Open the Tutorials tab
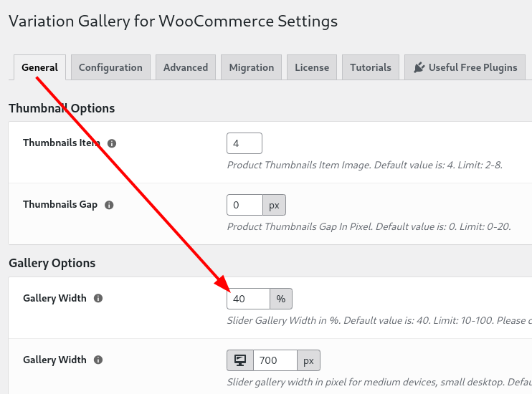The image size is (532, 394). [371, 67]
